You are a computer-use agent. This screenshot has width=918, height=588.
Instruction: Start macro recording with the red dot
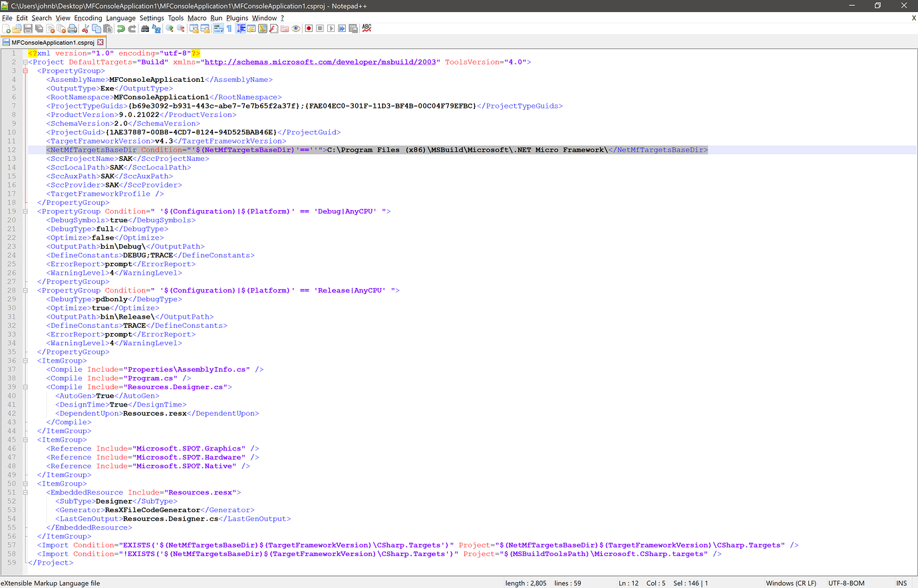(309, 29)
